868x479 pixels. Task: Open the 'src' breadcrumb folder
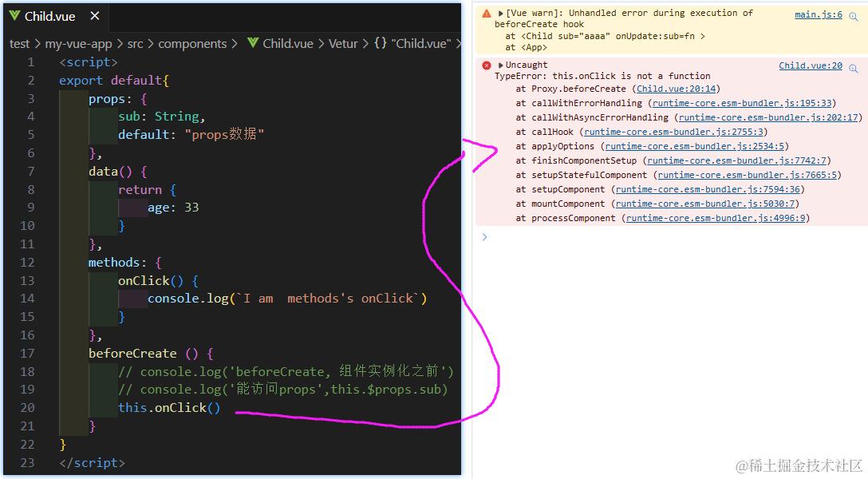135,44
